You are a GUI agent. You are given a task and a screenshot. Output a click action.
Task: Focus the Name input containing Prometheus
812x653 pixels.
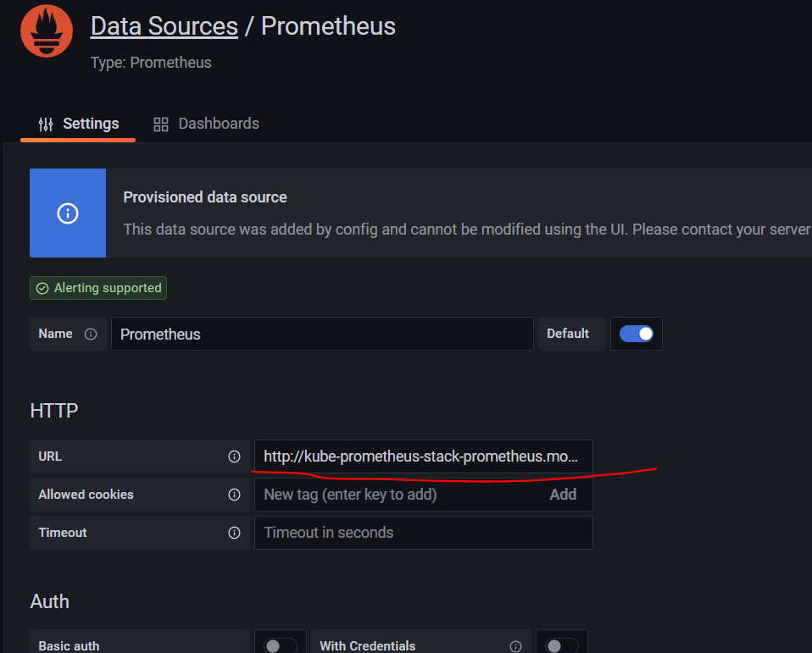pos(322,334)
